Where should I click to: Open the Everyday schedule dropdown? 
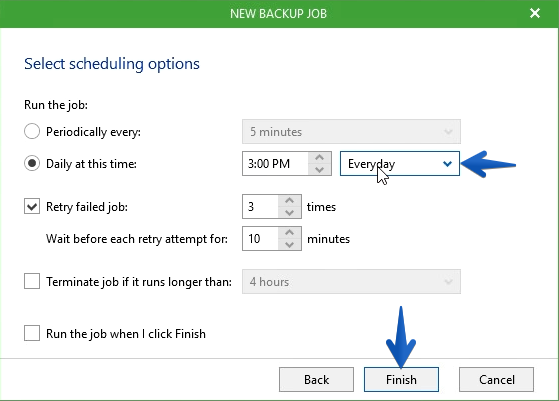coord(400,164)
